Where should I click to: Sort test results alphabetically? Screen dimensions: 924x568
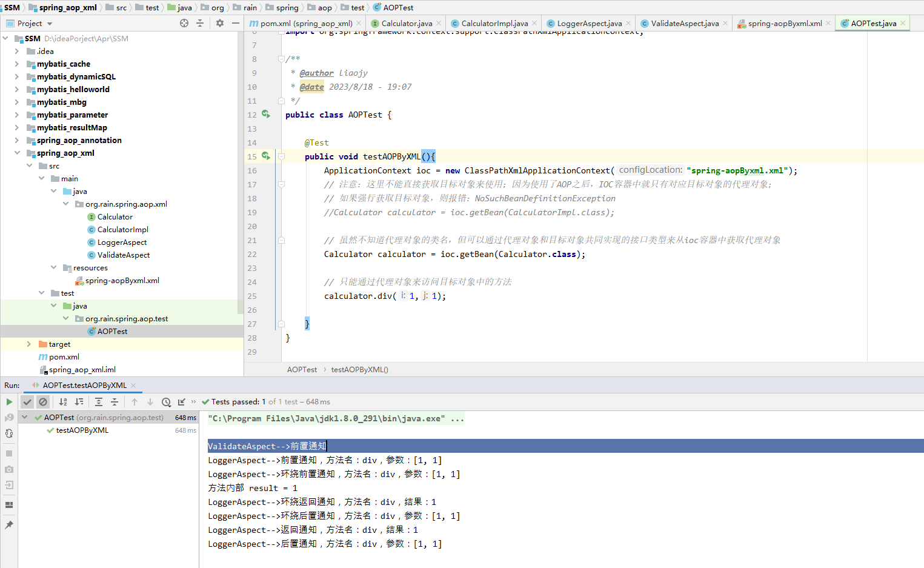click(63, 402)
